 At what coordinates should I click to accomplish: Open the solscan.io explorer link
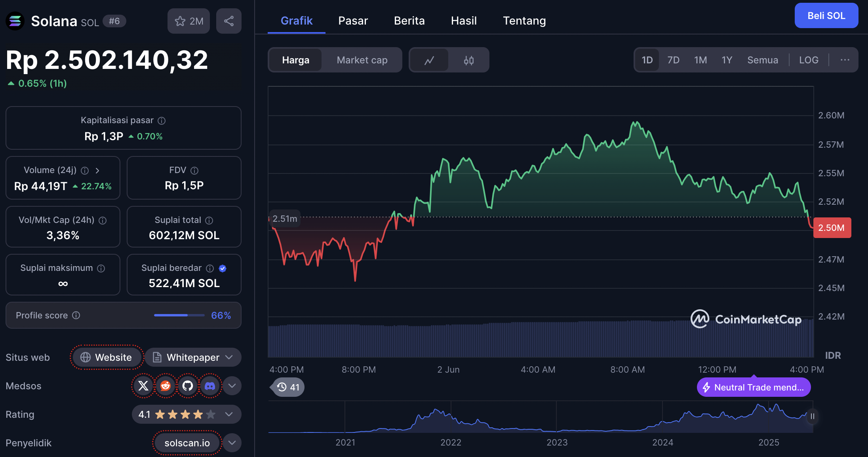(x=187, y=443)
